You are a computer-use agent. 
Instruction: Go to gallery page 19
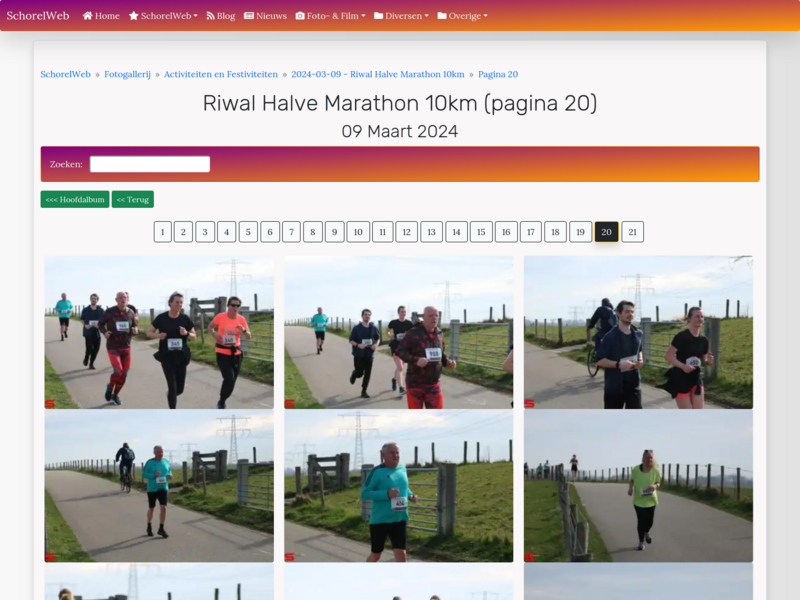coord(581,232)
